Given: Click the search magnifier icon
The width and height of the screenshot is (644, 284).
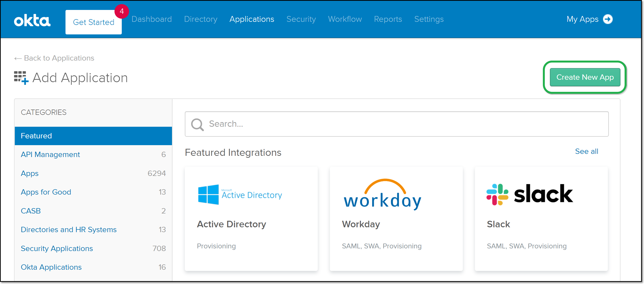Looking at the screenshot, I should (197, 124).
